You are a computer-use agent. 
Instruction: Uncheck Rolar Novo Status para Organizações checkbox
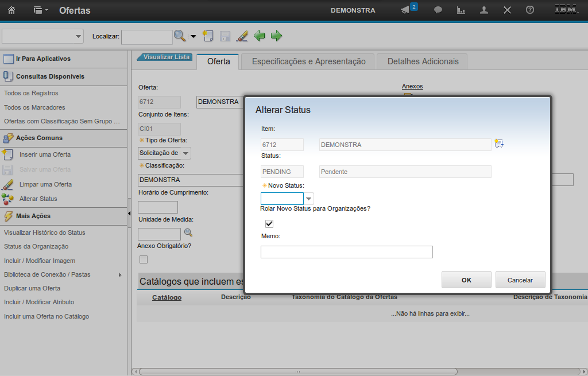pos(269,224)
